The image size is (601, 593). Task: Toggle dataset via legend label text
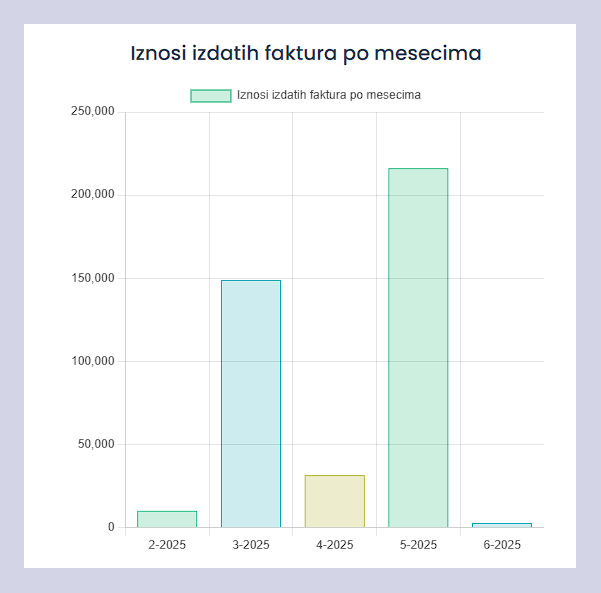coord(328,96)
